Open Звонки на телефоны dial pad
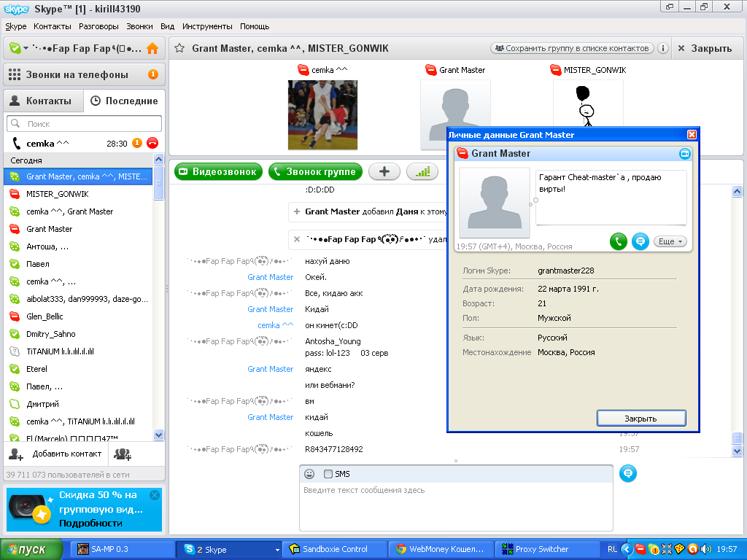The width and height of the screenshot is (747, 560). tap(85, 75)
